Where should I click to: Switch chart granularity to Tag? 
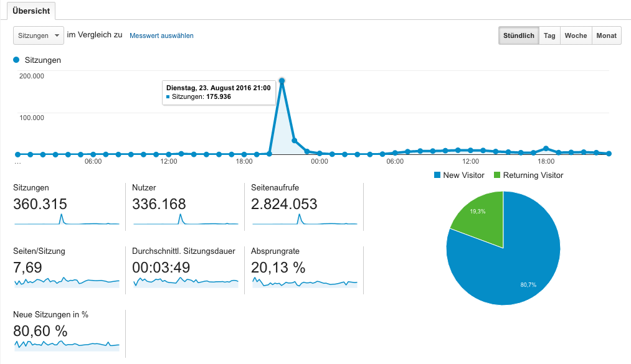[549, 35]
